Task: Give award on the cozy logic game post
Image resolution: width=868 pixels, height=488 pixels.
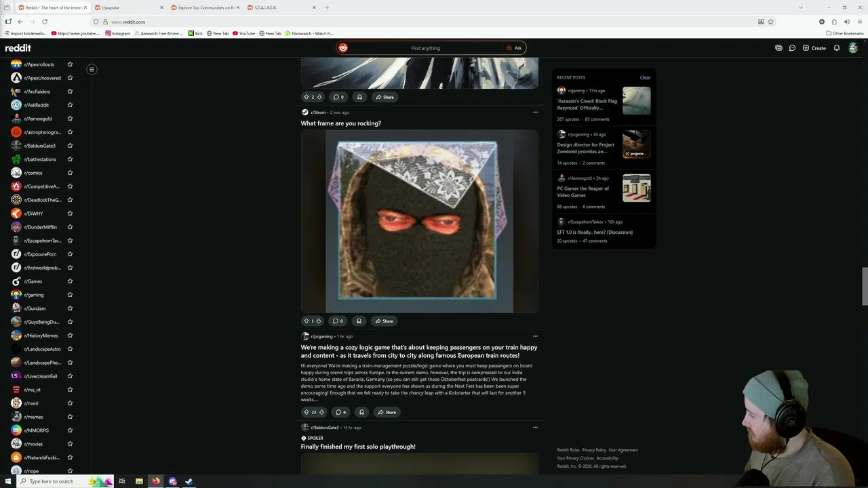Action: [x=361, y=412]
